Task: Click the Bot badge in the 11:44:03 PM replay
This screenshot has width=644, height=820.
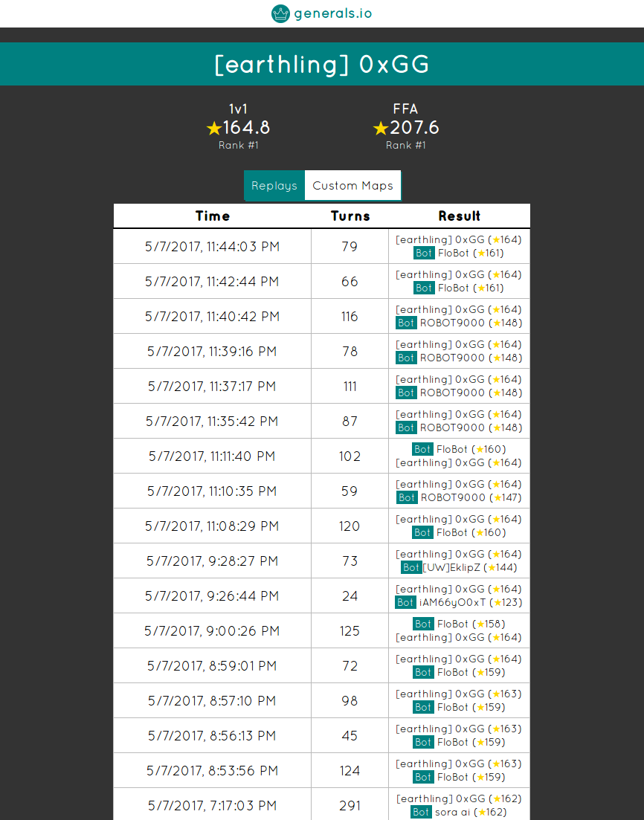Action: click(424, 253)
